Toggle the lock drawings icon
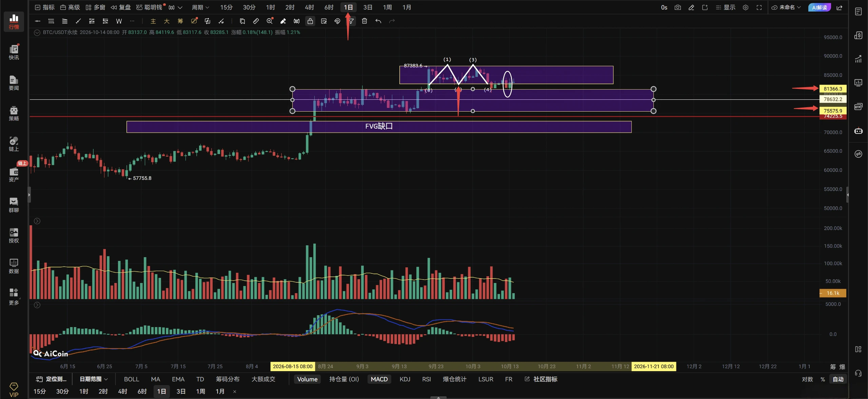 tap(310, 21)
